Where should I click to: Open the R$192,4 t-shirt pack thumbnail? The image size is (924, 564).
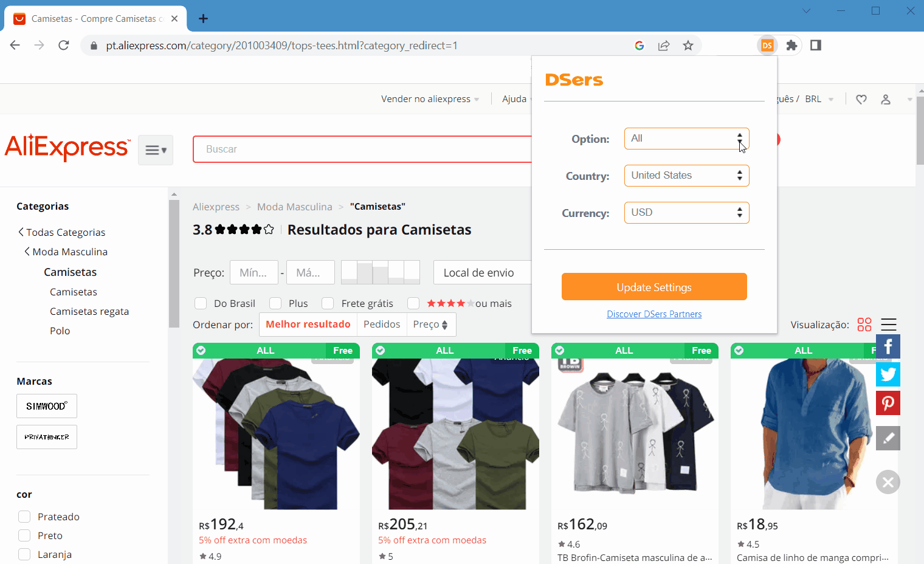(x=276, y=434)
